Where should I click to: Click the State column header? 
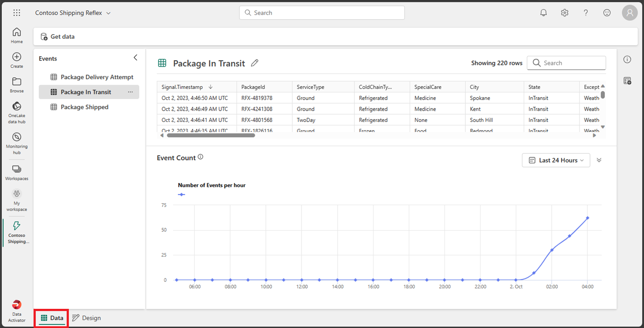point(552,87)
